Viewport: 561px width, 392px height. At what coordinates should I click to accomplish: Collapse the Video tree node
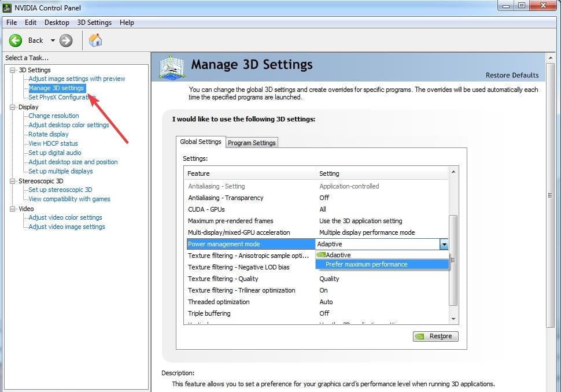tap(13, 209)
